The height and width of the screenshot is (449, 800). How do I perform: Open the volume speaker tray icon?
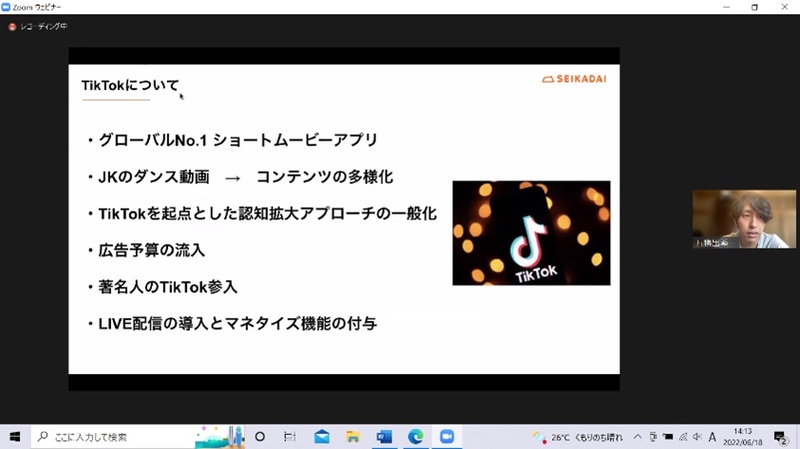[x=697, y=437]
